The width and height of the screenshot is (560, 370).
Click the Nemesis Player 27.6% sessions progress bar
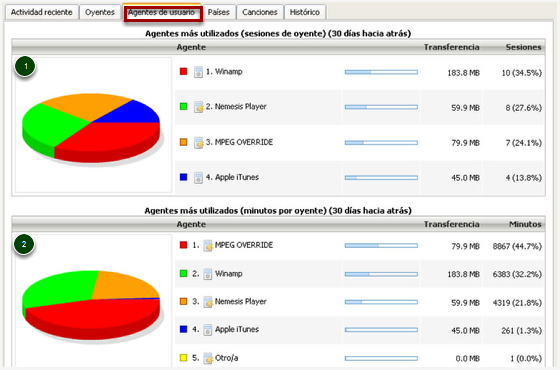381,107
